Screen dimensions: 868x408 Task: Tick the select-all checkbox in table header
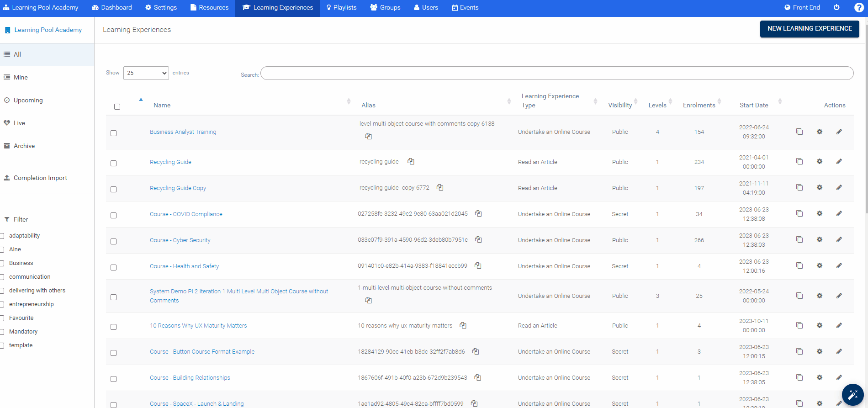click(x=117, y=106)
